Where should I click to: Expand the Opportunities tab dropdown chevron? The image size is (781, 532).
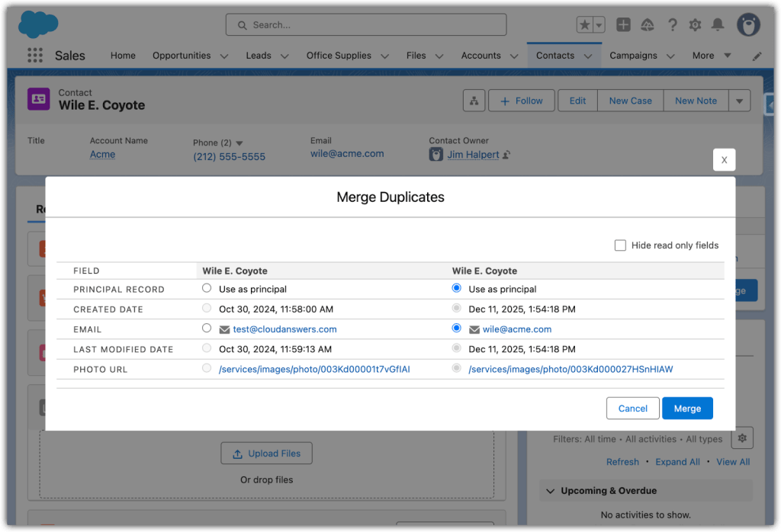coord(224,56)
